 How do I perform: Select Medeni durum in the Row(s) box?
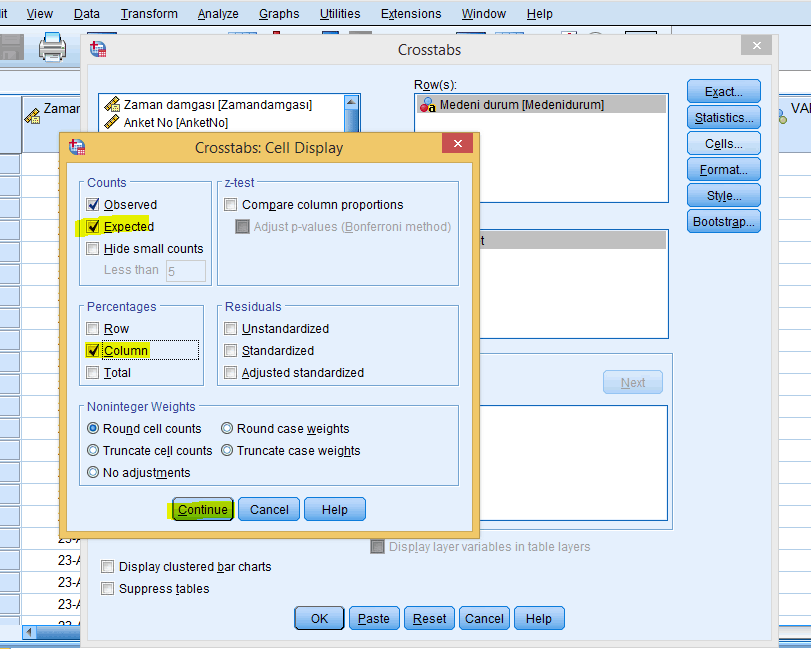[x=521, y=104]
